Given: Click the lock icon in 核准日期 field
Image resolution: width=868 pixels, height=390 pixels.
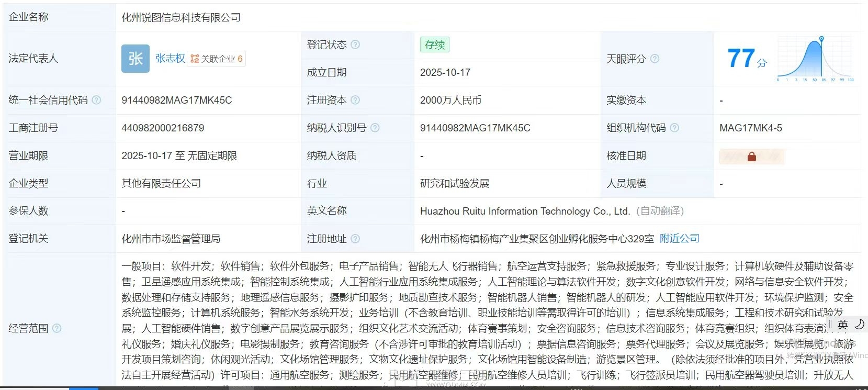Looking at the screenshot, I should click(751, 156).
